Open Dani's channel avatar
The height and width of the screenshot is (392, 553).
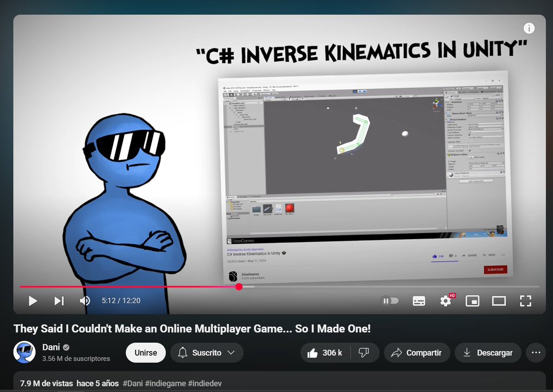point(24,352)
